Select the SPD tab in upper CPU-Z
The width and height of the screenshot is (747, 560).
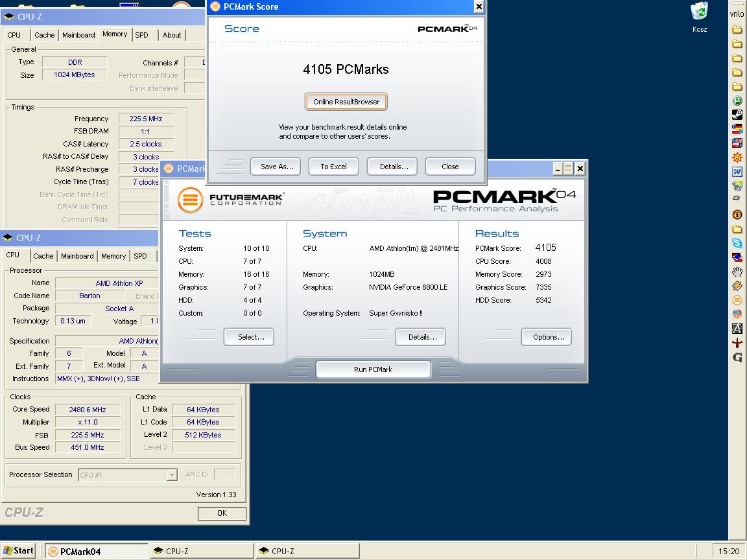[141, 35]
